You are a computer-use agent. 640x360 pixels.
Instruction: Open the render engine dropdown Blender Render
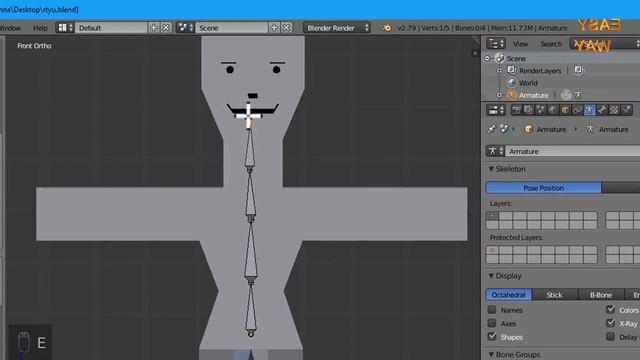[x=337, y=28]
